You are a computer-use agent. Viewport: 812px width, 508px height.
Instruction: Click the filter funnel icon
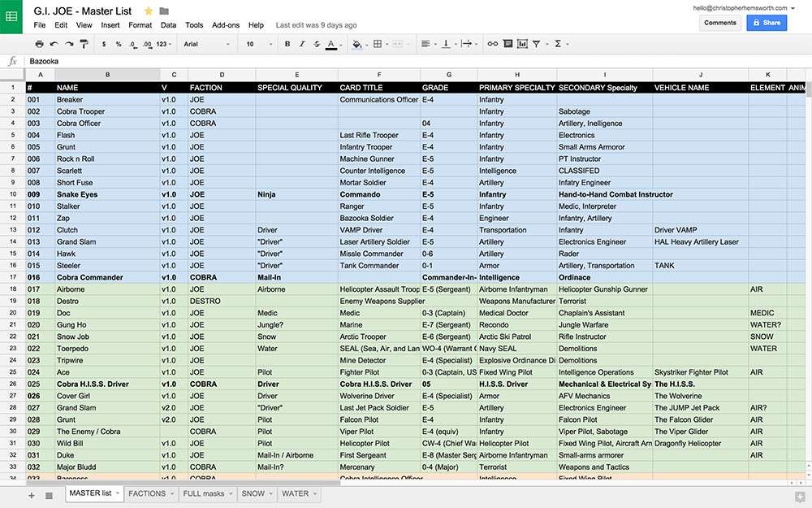537,44
